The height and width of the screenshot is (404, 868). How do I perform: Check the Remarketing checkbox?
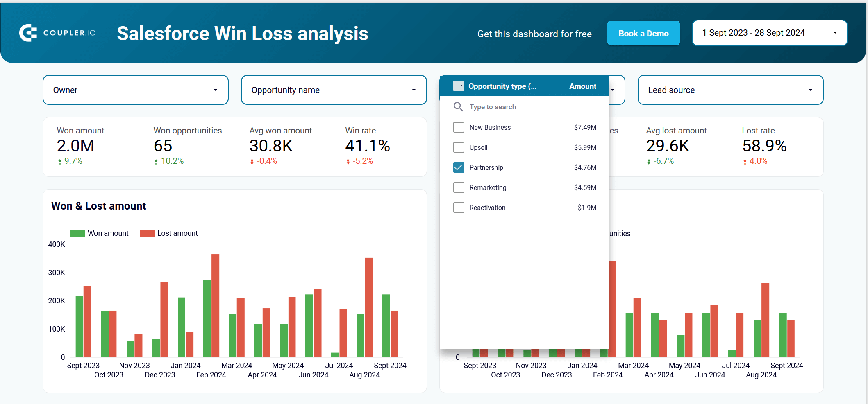point(459,187)
